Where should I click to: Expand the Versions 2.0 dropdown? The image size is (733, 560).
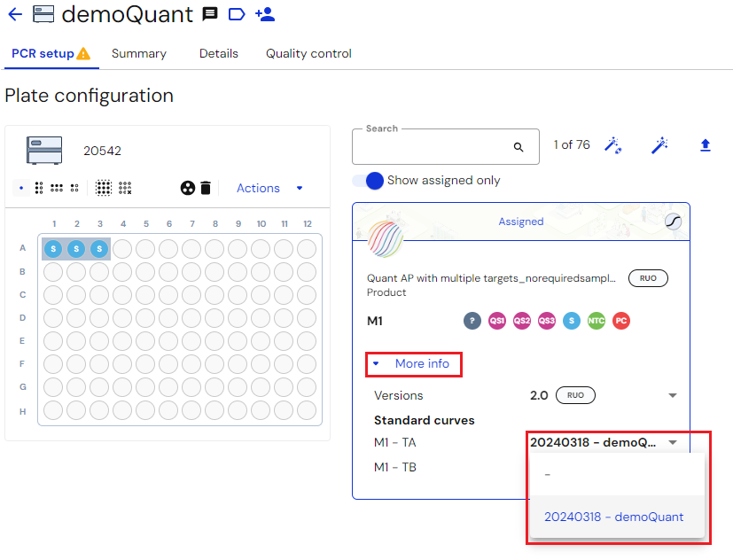673,395
